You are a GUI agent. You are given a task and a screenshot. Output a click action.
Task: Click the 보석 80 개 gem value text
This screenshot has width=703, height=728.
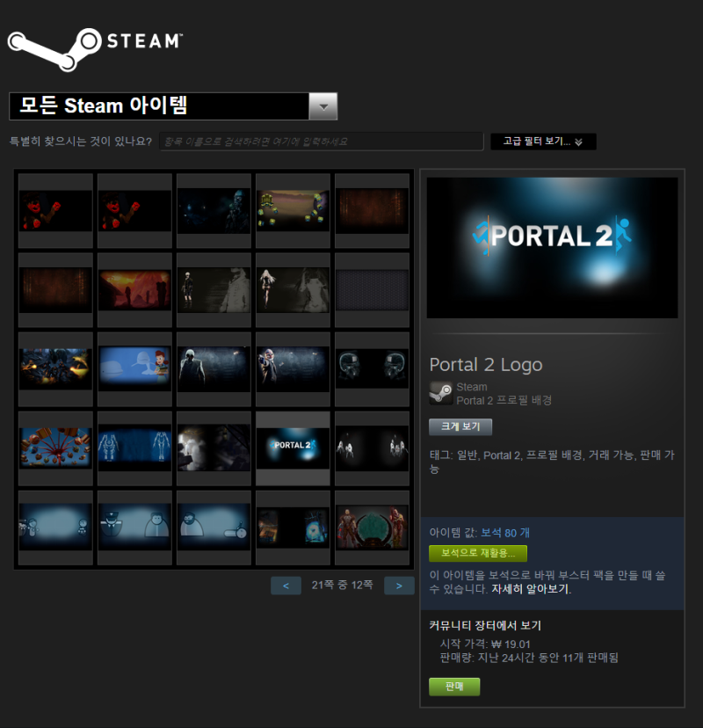(505, 533)
